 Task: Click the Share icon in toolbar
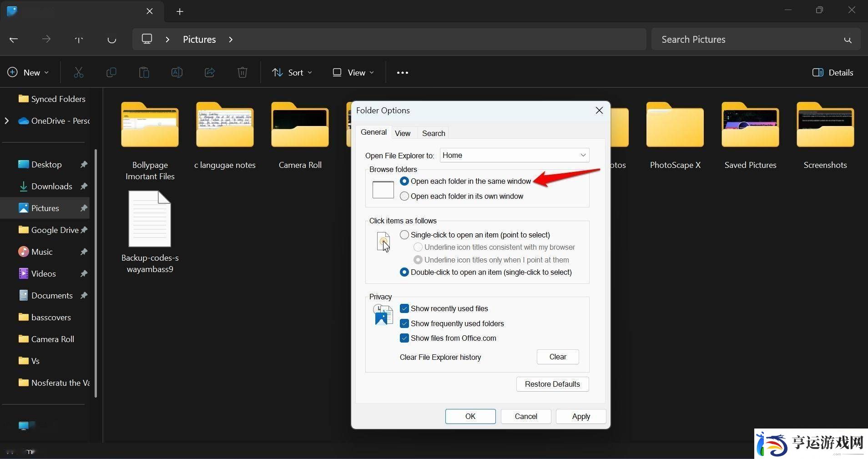[210, 72]
